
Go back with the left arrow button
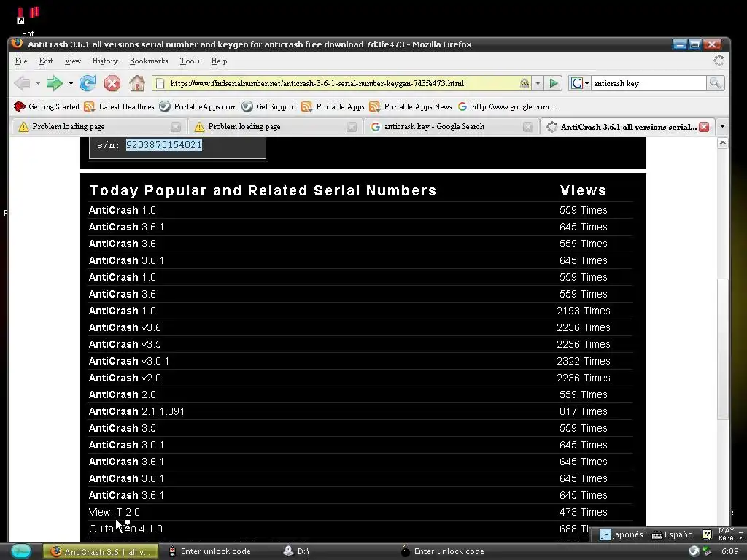click(23, 83)
